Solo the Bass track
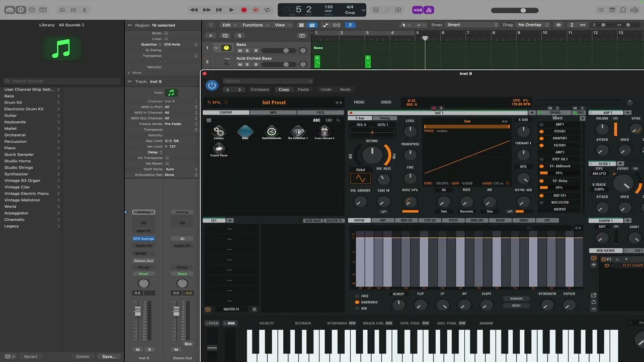The width and height of the screenshot is (644, 362). tap(247, 51)
